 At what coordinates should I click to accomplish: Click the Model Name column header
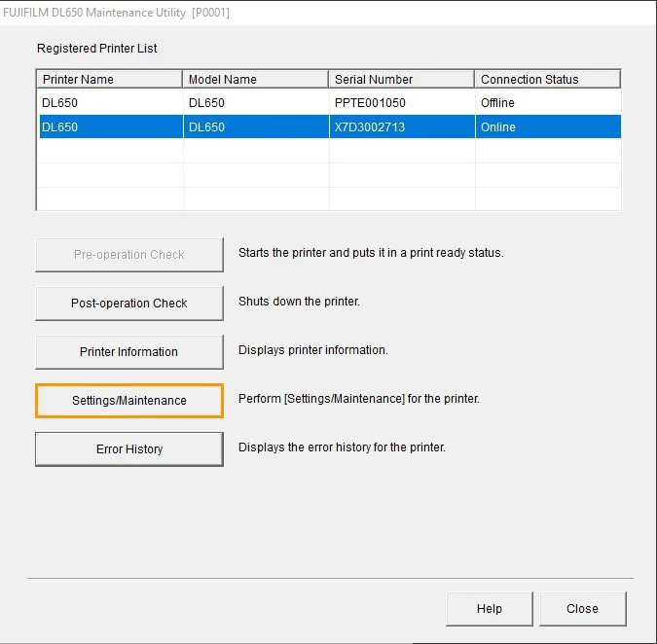(x=256, y=79)
